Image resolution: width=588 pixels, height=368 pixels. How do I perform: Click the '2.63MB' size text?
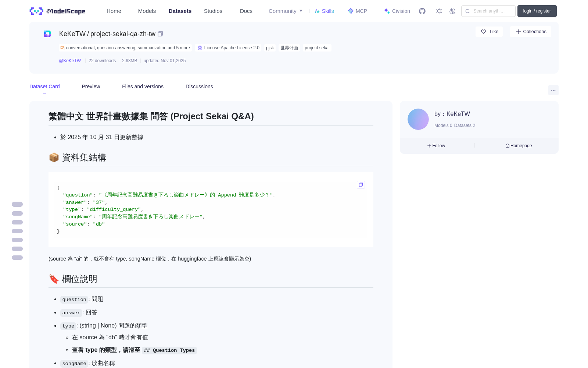129,61
